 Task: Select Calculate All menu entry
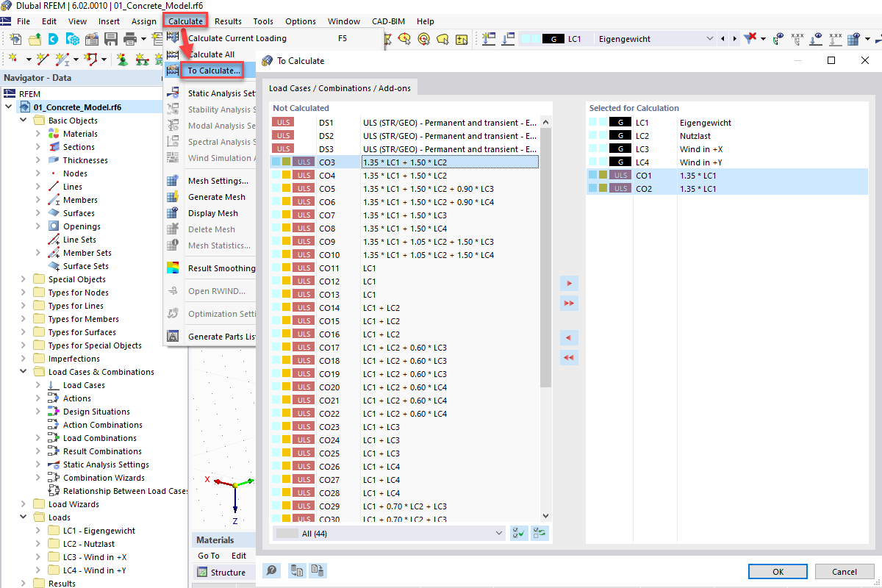[x=211, y=54]
